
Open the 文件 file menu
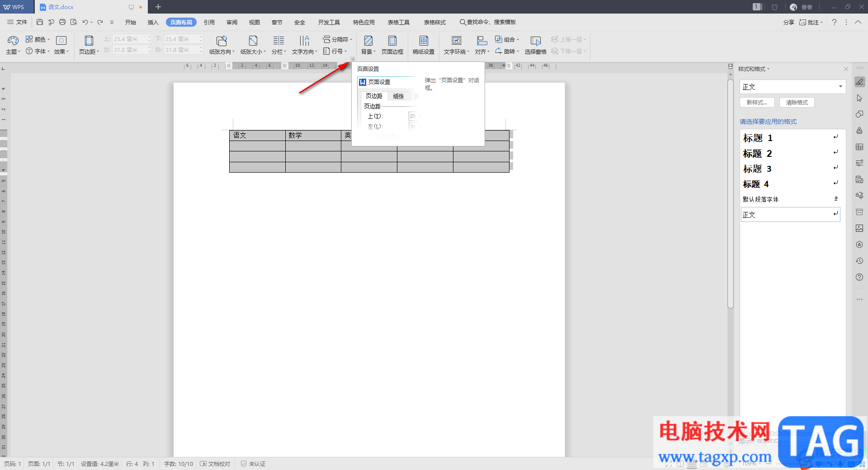(x=17, y=22)
